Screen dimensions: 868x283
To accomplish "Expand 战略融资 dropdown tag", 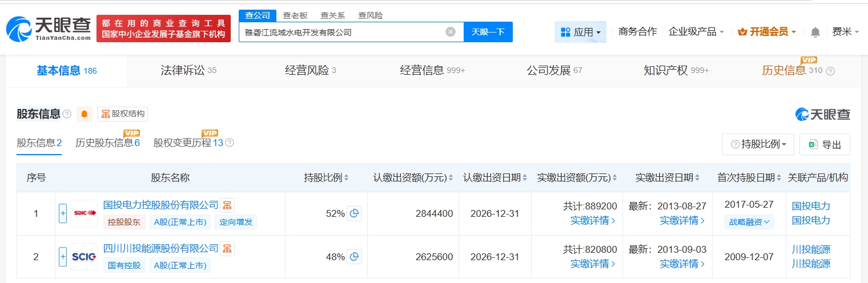I will [749, 221].
